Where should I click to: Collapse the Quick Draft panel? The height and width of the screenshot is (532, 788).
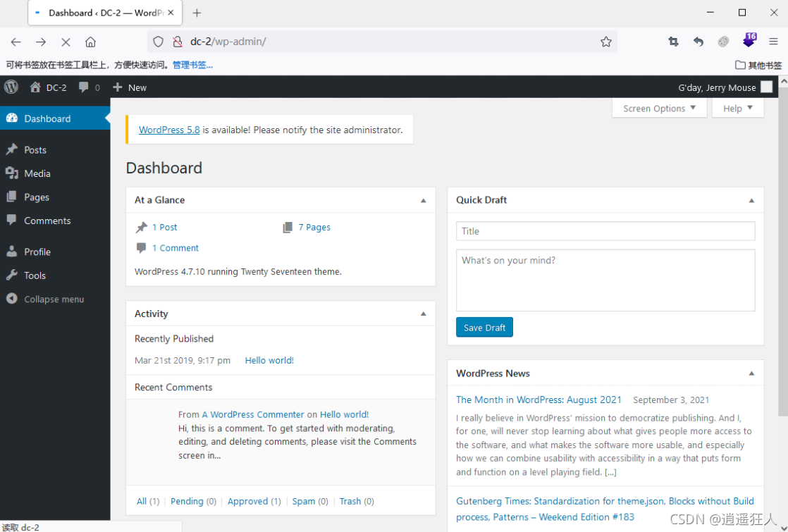751,200
